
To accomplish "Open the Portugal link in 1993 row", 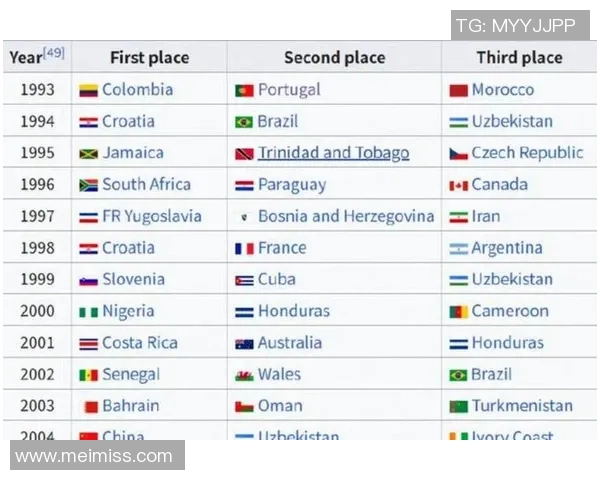I will coord(289,90).
